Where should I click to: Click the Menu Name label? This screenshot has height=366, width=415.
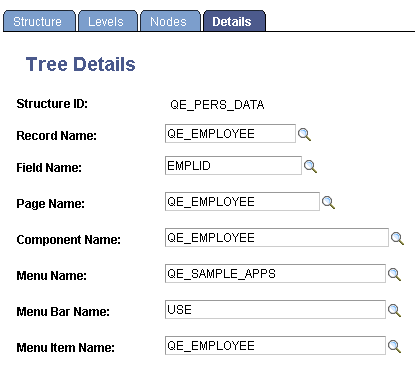tap(51, 276)
